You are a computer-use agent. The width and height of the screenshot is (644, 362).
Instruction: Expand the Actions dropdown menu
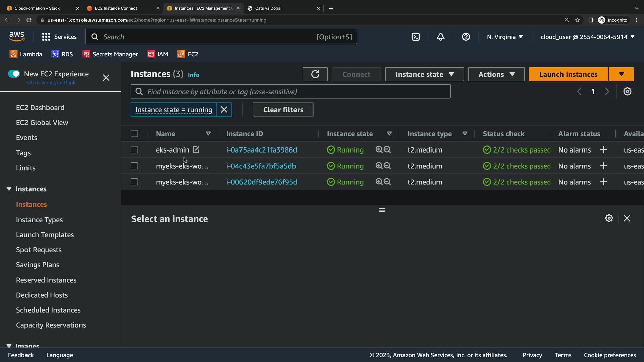496,74
